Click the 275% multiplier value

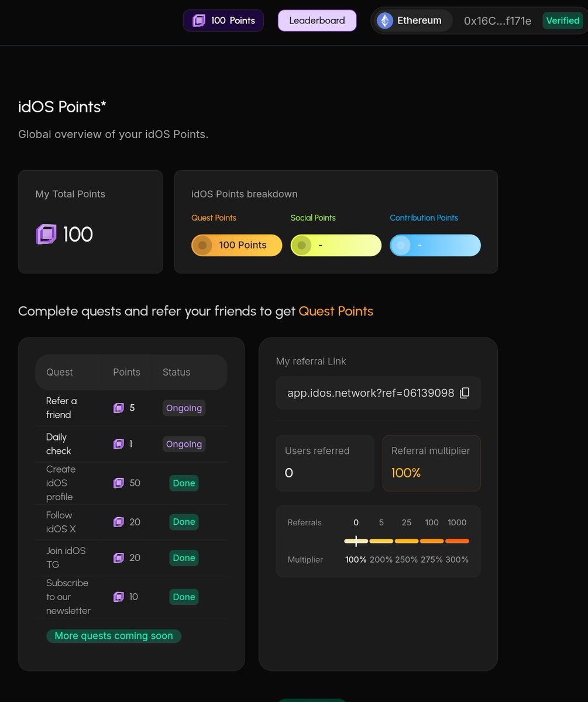coord(432,560)
